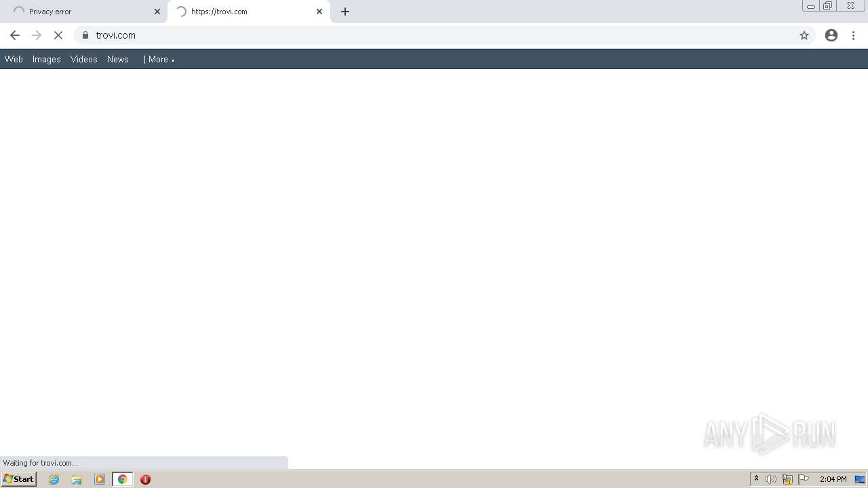Switch to the Privacy error tab
Image resolution: width=868 pixels, height=488 pixels.
tap(83, 12)
